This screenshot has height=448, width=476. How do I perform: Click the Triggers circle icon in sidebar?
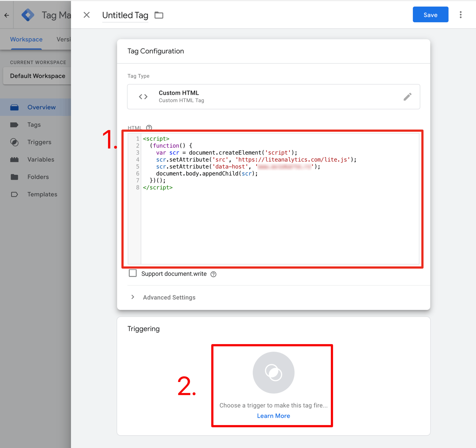[x=14, y=142]
